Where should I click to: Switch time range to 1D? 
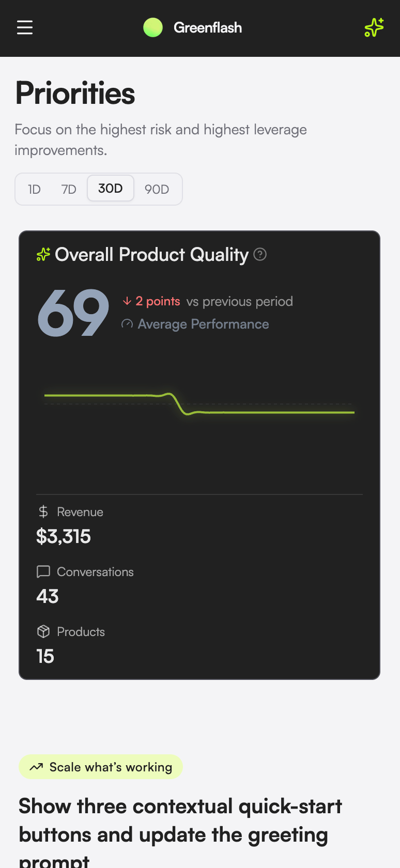point(34,189)
